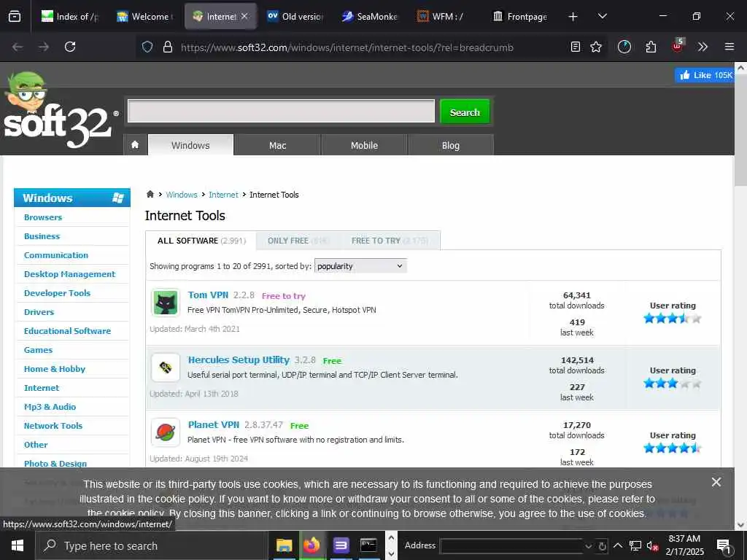Open File Explorer from taskbar
This screenshot has height=560, width=747.
pos(284,545)
